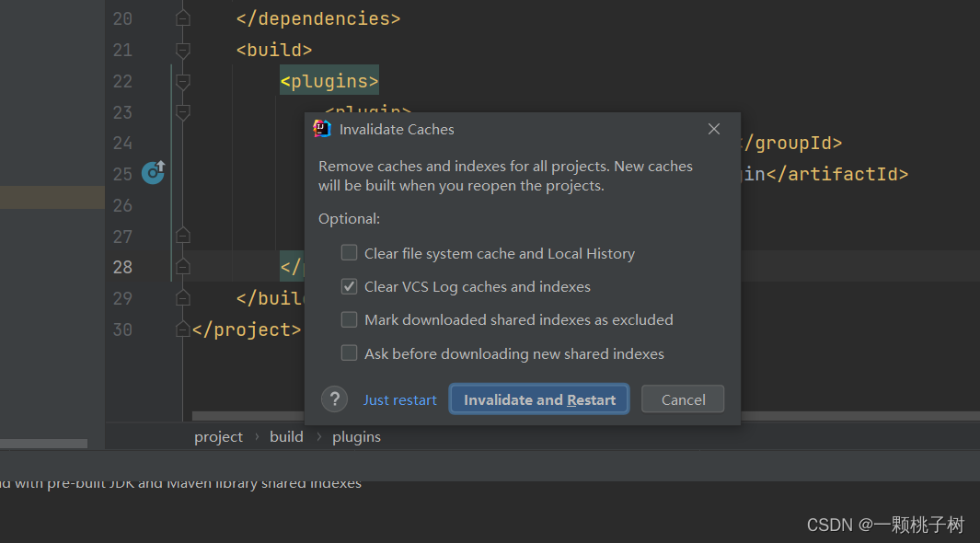980x543 pixels.
Task: Collapse the region using arrow at line 22
Action: click(182, 81)
